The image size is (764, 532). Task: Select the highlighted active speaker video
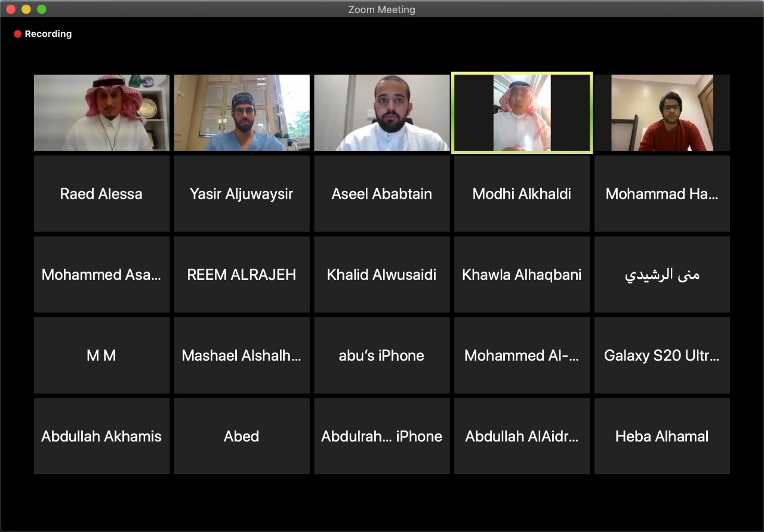[522, 113]
